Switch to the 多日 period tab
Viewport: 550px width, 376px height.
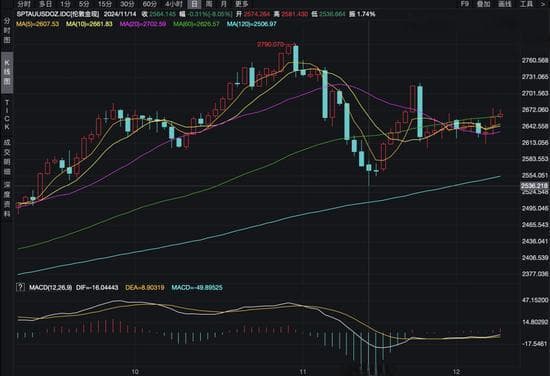pos(46,4)
